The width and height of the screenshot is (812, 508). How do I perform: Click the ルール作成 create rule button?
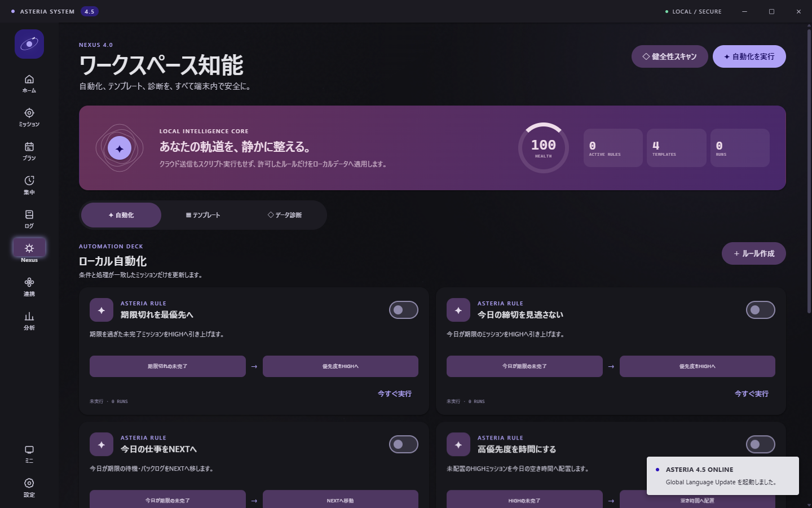point(754,253)
